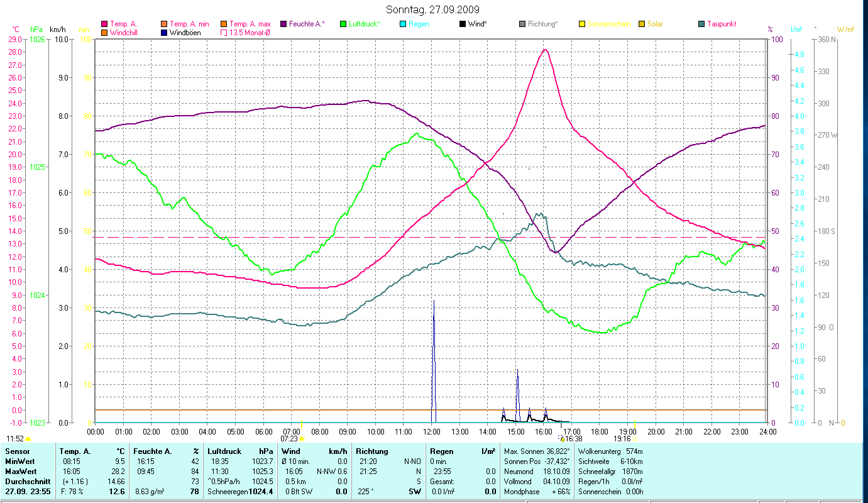The image size is (868, 503).
Task: Click the gray Richtung* legend square
Action: click(x=522, y=24)
